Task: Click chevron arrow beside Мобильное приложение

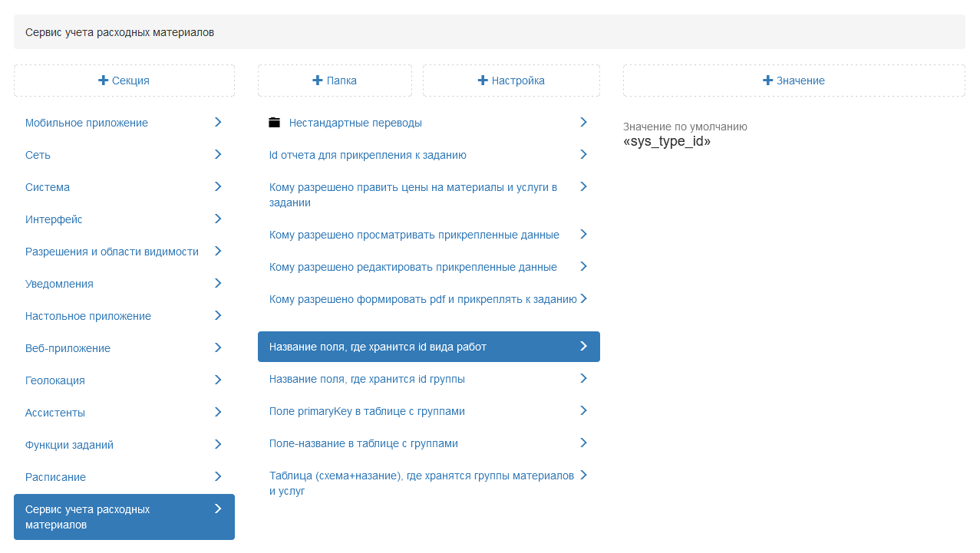Action: point(218,122)
